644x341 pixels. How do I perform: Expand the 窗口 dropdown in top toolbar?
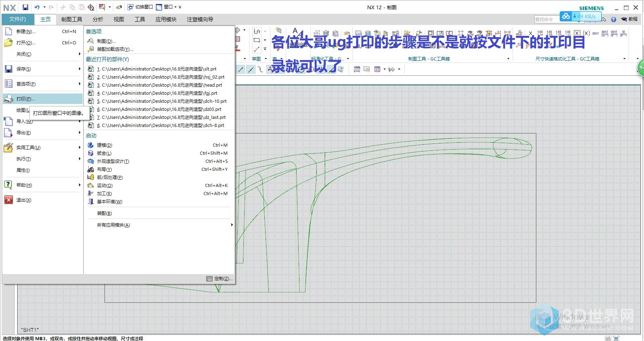pyautogui.click(x=176, y=7)
